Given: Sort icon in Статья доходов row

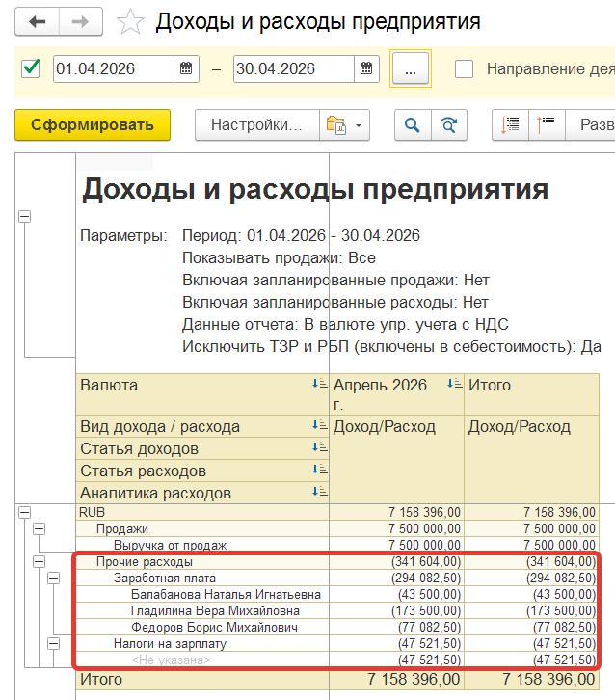Looking at the screenshot, I should (320, 446).
